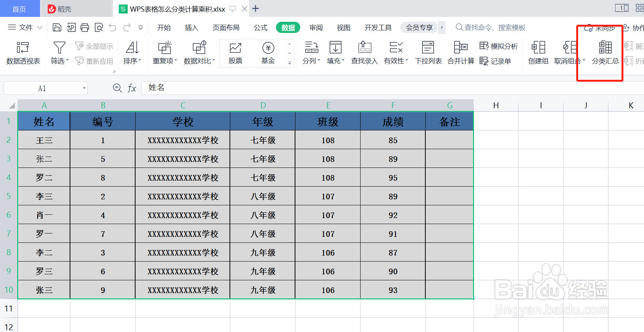Click the 有效性 data validation icon

pyautogui.click(x=396, y=48)
